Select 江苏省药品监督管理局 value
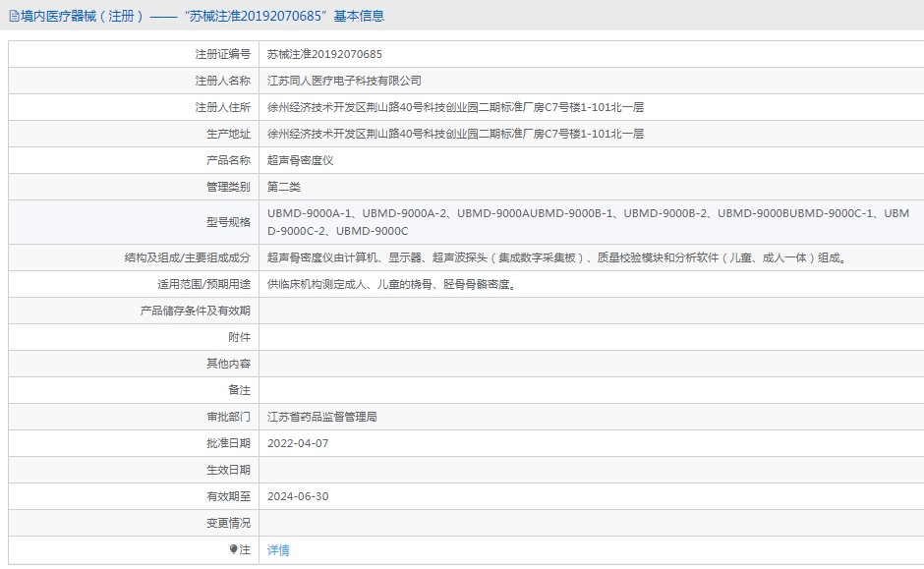Screen dimensions: 924x569 pos(322,417)
